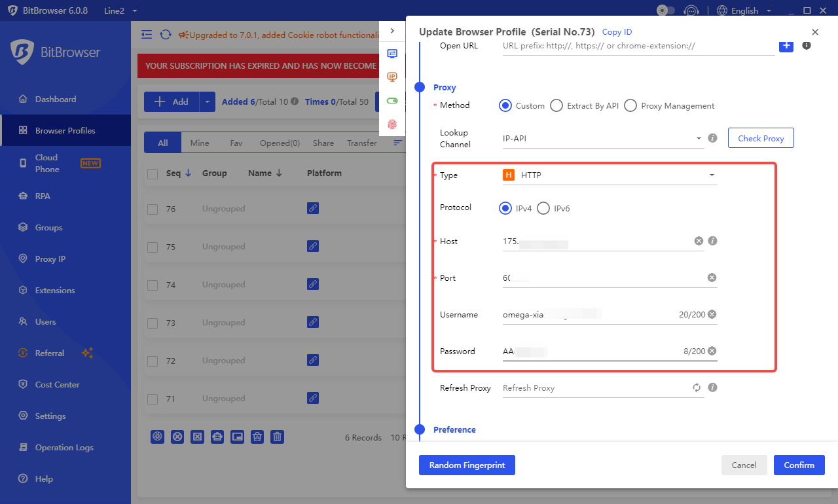Image resolution: width=838 pixels, height=504 pixels.
Task: Open the chat panel icon in side strip
Action: 392,54
